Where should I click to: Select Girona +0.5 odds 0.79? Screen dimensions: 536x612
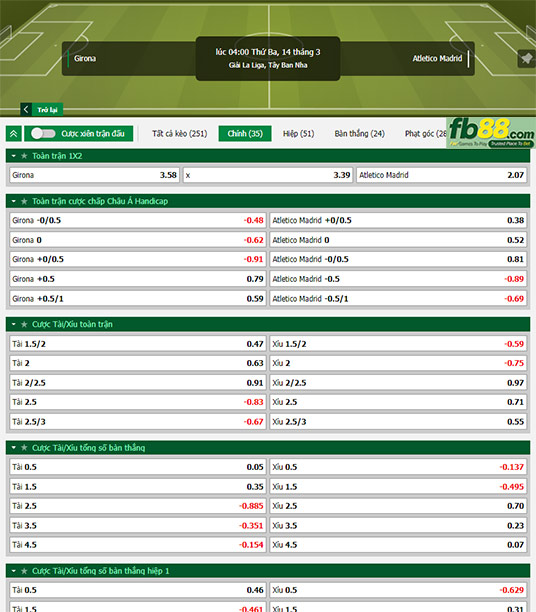138,279
